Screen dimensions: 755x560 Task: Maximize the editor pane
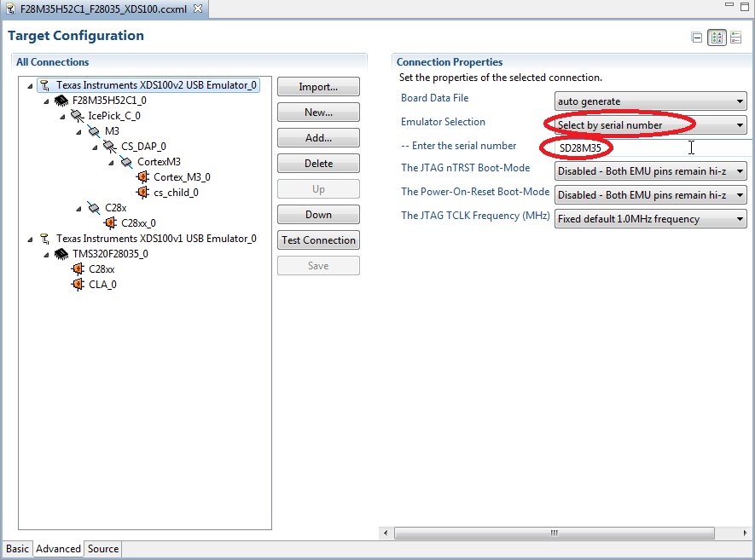point(745,6)
